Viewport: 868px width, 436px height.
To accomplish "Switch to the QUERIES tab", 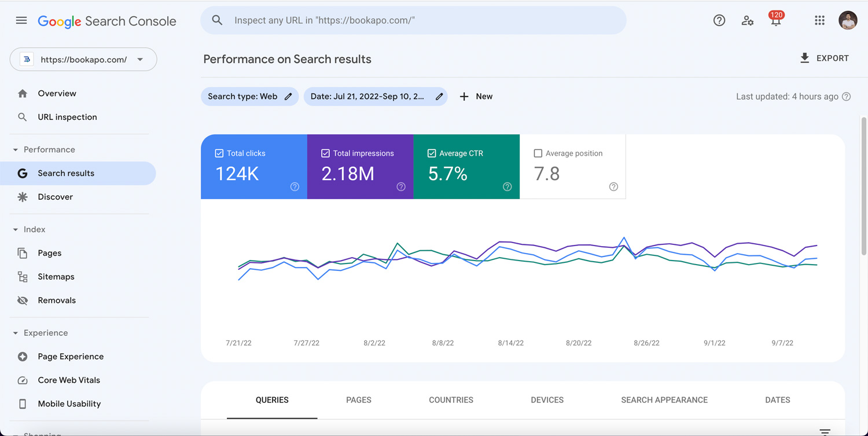I will click(x=272, y=400).
